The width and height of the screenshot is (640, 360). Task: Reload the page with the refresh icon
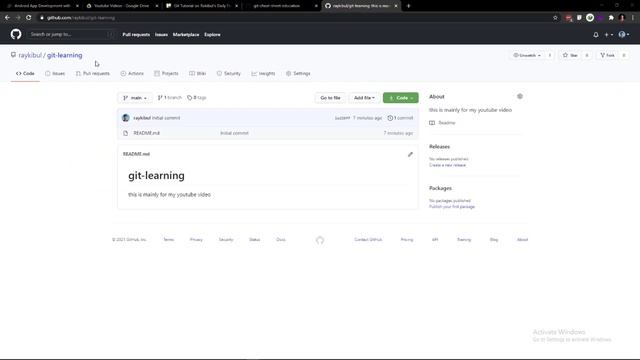[29, 18]
